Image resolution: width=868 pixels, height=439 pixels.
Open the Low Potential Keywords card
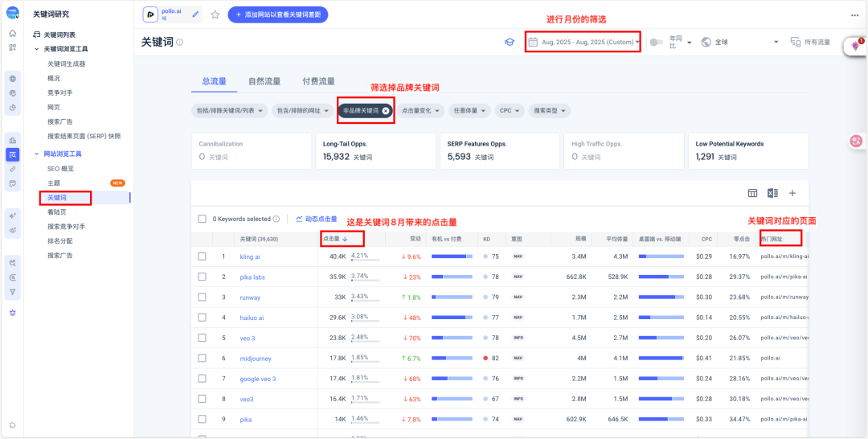pos(748,151)
